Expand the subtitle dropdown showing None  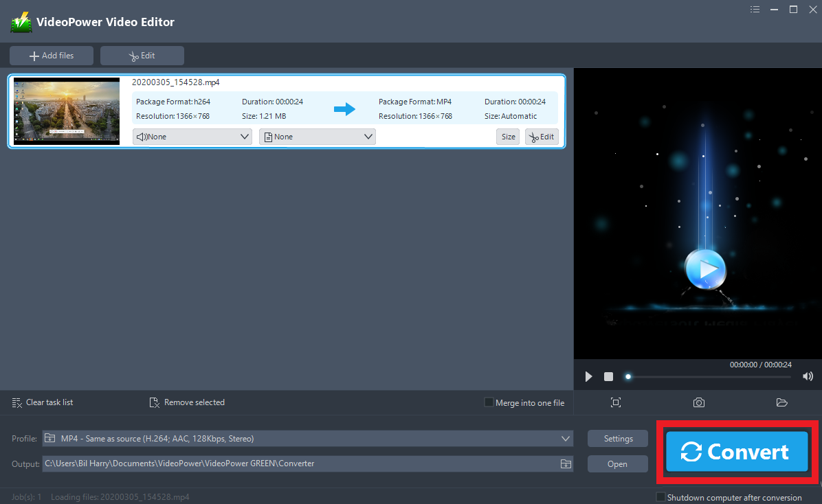coord(317,136)
